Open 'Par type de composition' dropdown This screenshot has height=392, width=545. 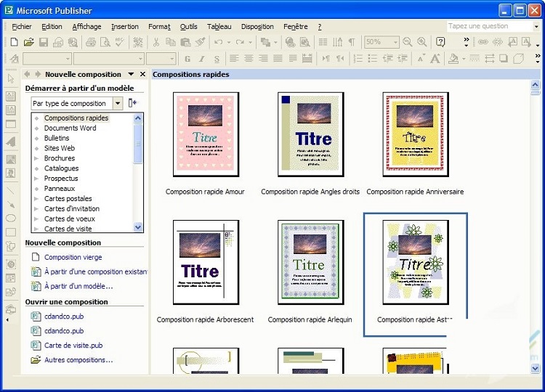point(118,104)
